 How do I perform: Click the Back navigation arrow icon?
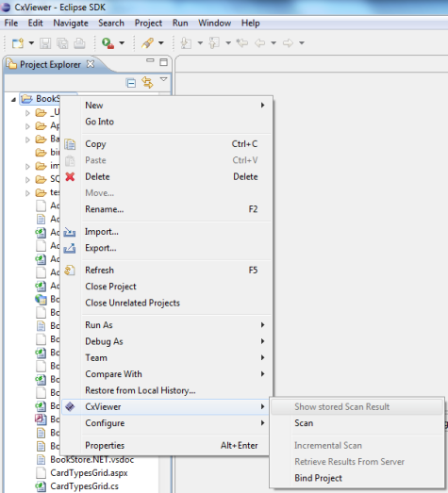[x=260, y=42]
